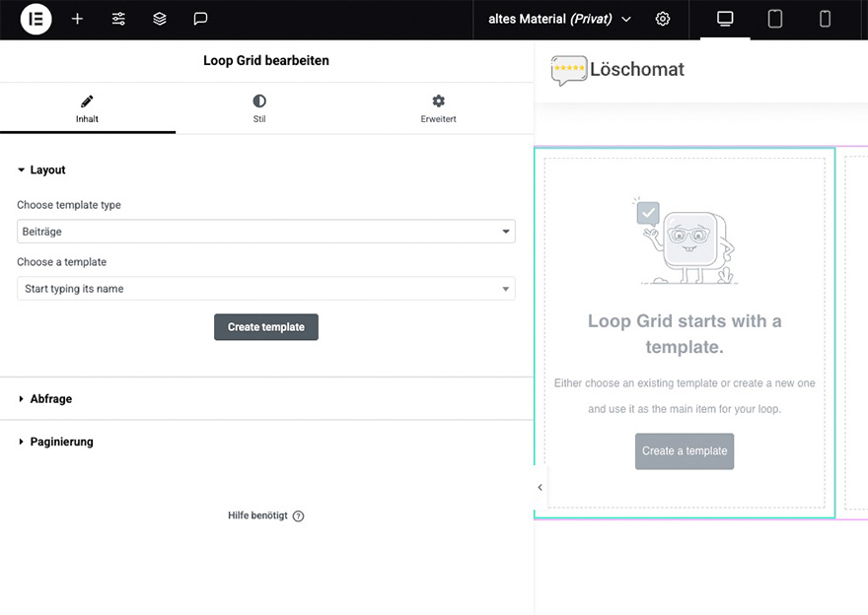This screenshot has height=615, width=868.
Task: Open the add element plus icon
Action: point(77,19)
